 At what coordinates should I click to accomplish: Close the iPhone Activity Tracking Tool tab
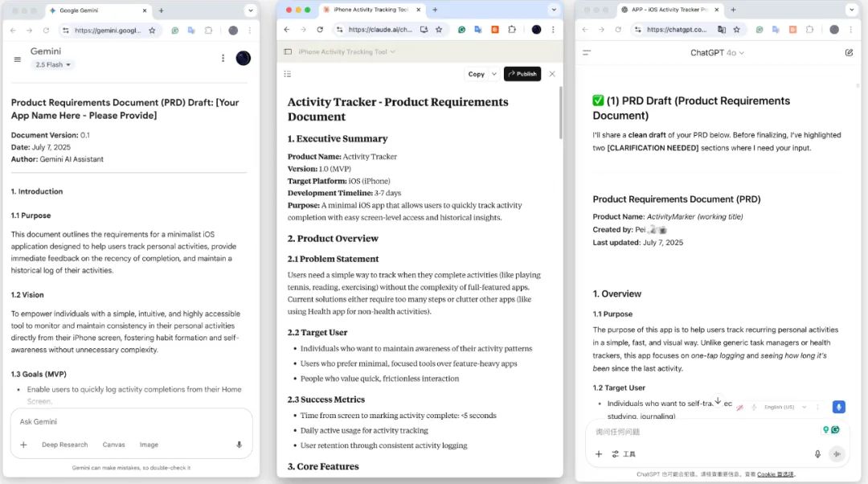click(x=418, y=10)
